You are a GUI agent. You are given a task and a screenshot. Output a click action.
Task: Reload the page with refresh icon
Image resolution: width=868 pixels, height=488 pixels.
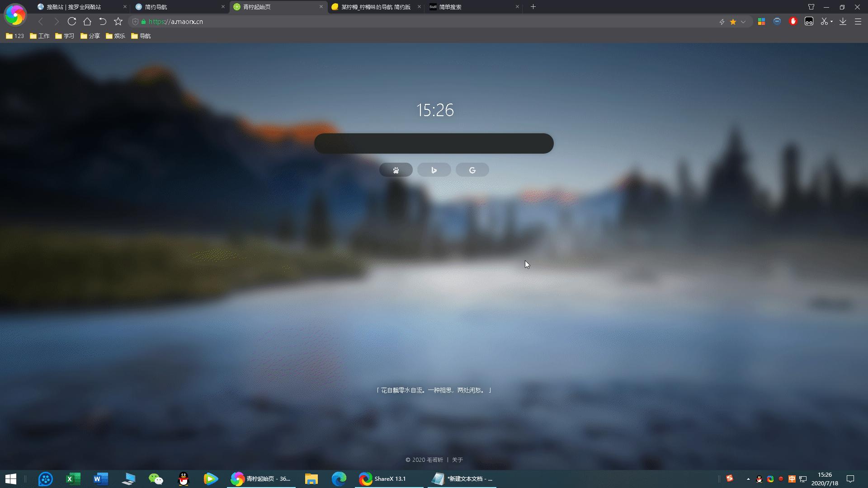pos(71,21)
